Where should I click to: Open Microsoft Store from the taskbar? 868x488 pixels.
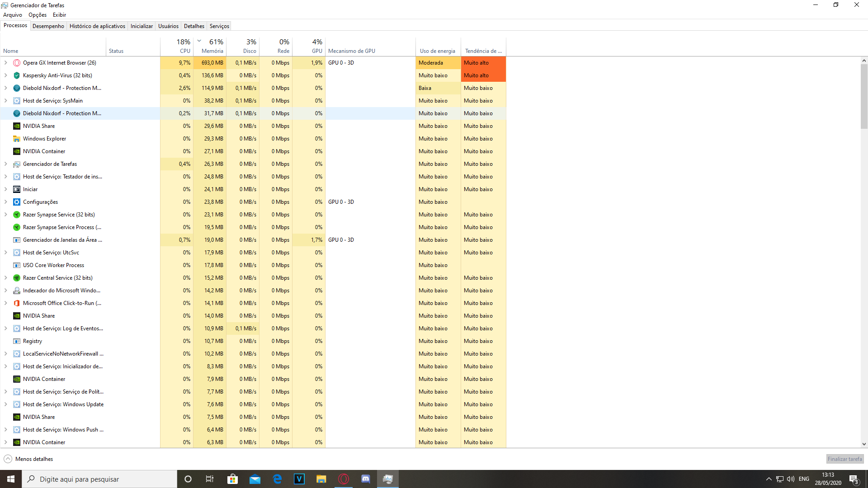click(232, 479)
